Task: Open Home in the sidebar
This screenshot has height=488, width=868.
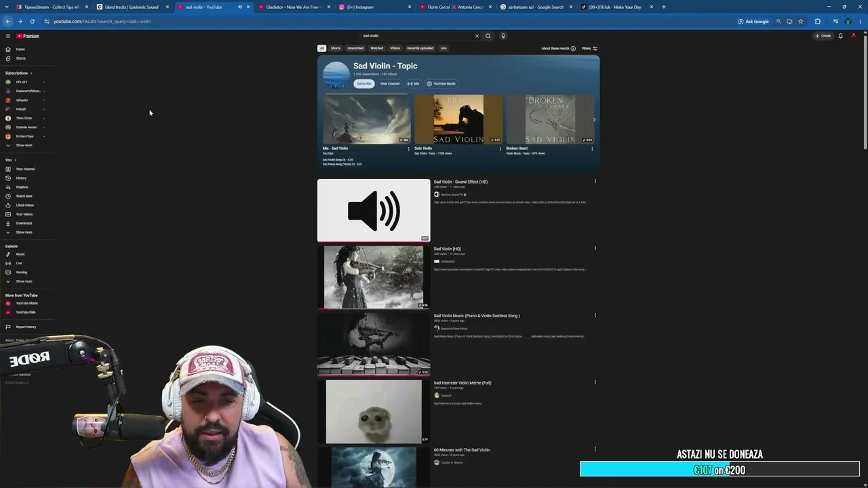Action: (x=20, y=49)
